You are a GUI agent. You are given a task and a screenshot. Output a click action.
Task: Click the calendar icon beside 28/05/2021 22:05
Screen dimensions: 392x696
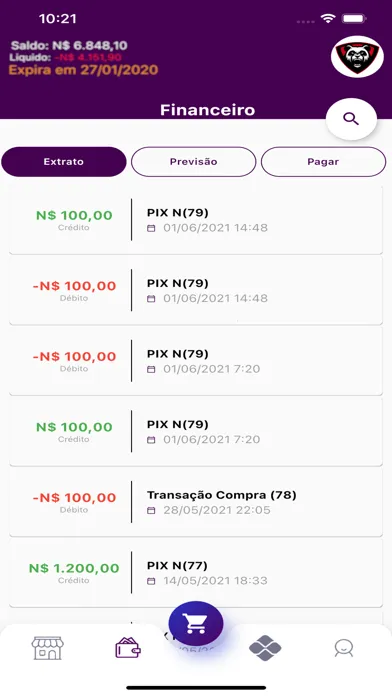[151, 510]
